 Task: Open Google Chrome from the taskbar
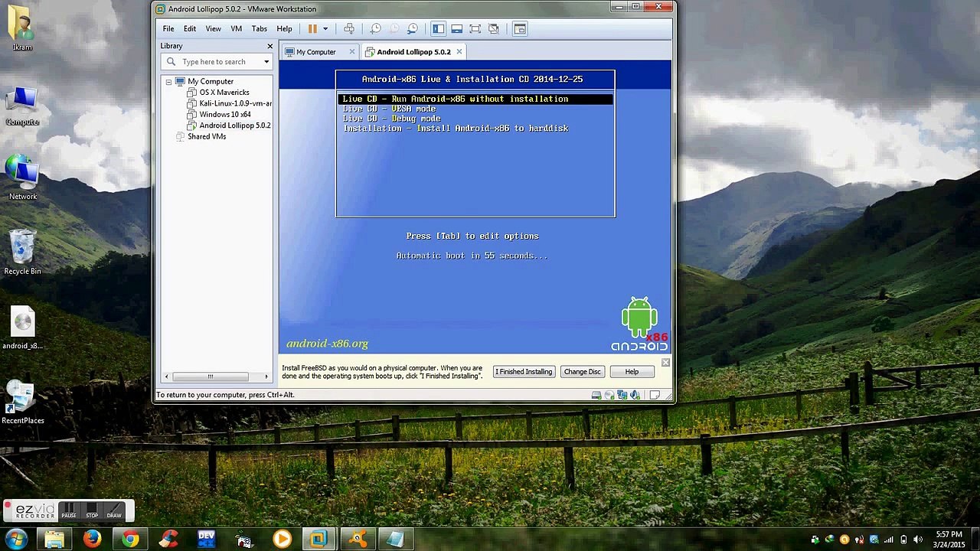tap(130, 539)
